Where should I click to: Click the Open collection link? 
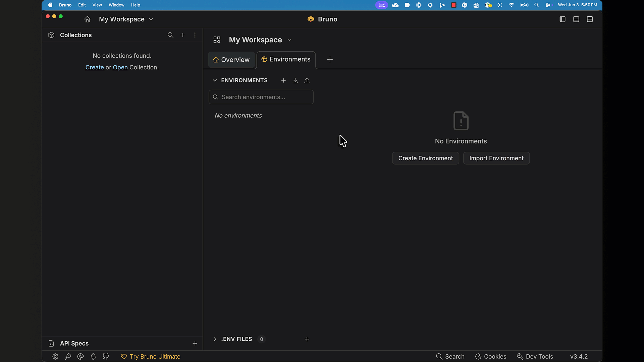coord(120,67)
